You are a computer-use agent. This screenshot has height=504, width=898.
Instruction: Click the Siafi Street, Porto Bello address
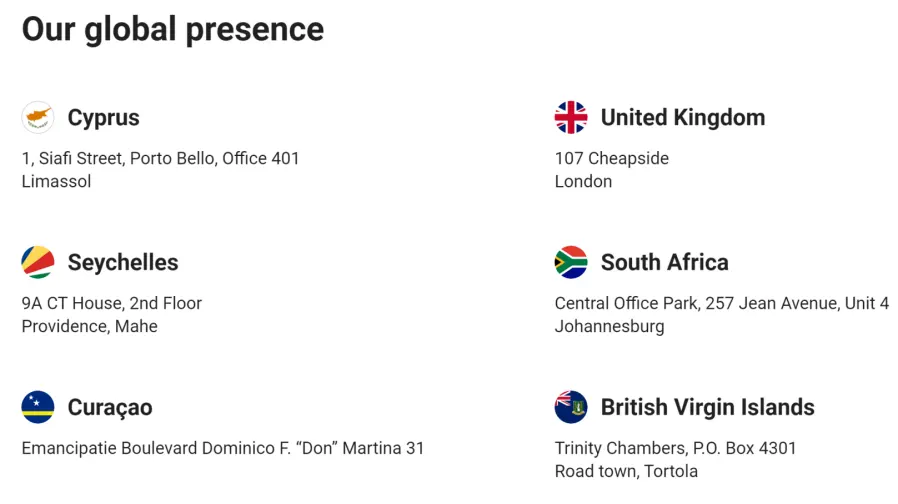pos(160,159)
